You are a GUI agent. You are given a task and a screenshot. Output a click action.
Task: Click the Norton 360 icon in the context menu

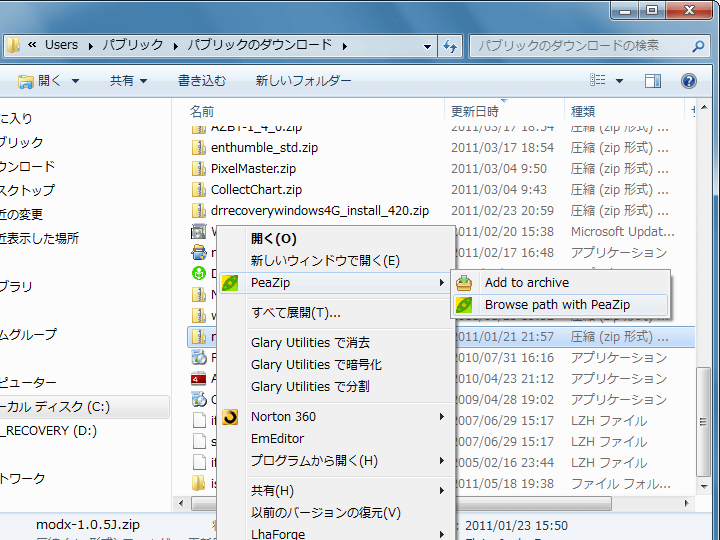tap(230, 417)
